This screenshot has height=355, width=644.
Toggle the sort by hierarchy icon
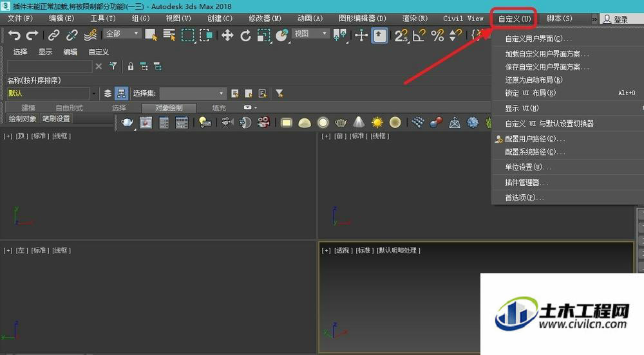121,93
